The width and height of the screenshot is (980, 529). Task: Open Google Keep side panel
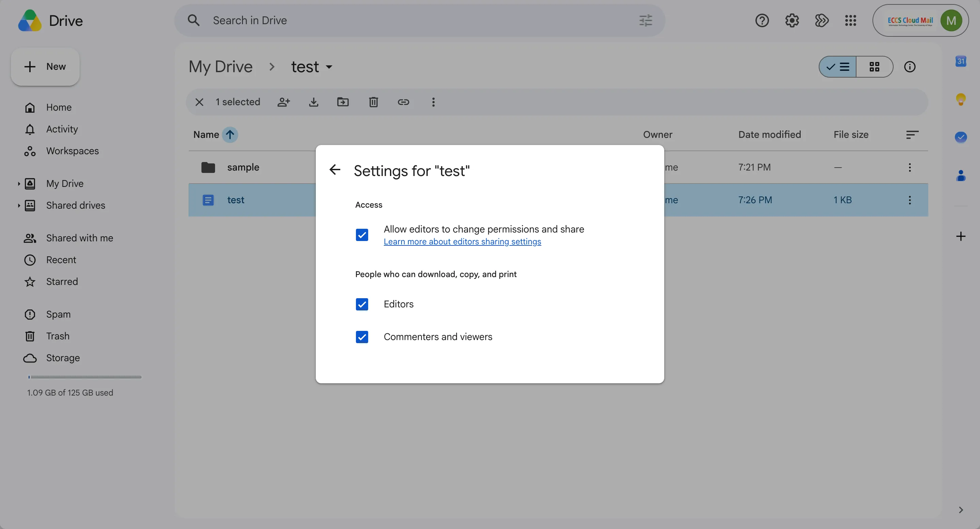[x=961, y=99]
